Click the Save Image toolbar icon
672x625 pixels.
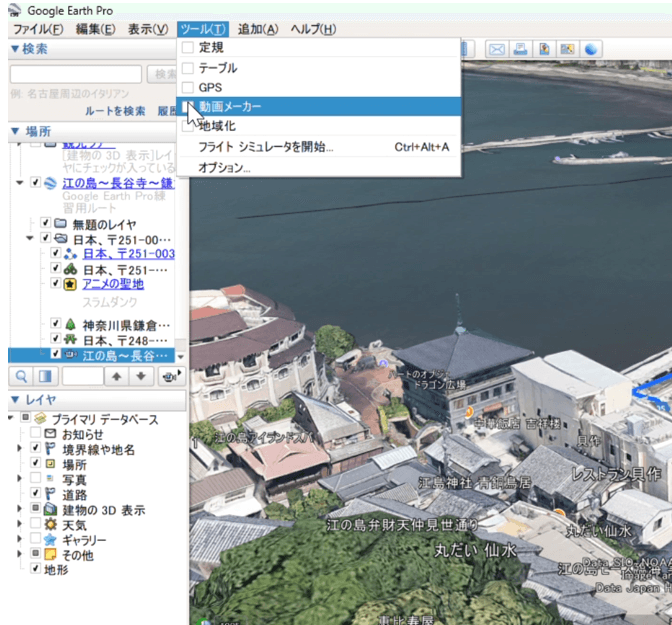click(x=544, y=49)
